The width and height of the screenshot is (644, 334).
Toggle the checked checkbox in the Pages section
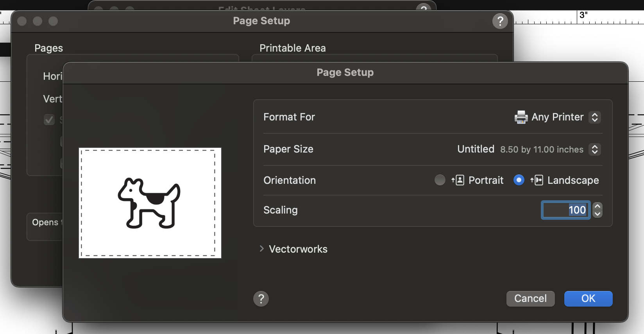[x=49, y=119]
